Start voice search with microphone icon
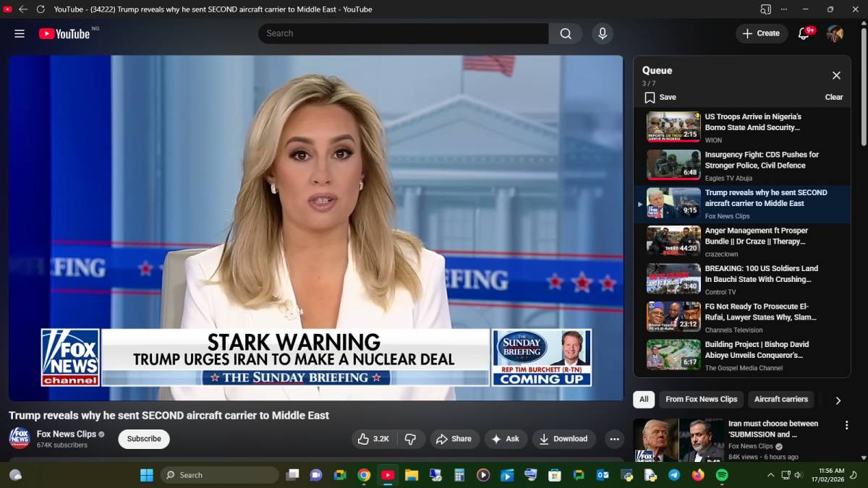 [x=602, y=33]
